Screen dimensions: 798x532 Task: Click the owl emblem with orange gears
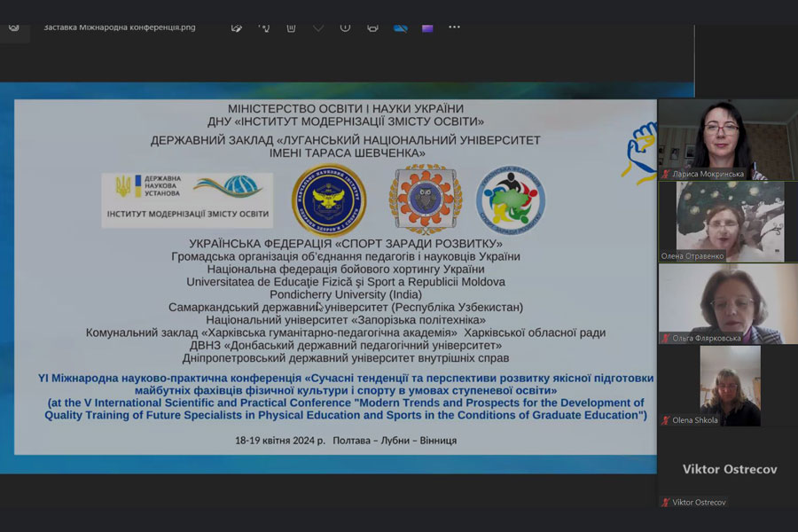[x=426, y=199]
